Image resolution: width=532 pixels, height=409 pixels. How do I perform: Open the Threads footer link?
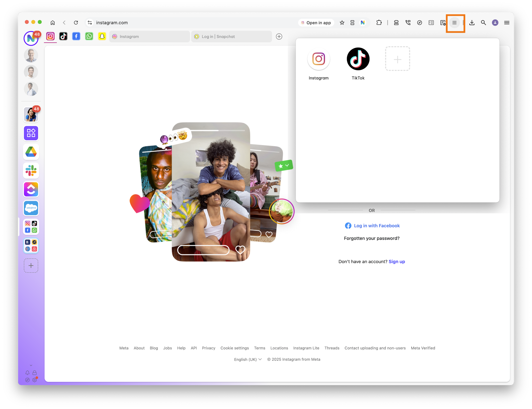pos(332,348)
